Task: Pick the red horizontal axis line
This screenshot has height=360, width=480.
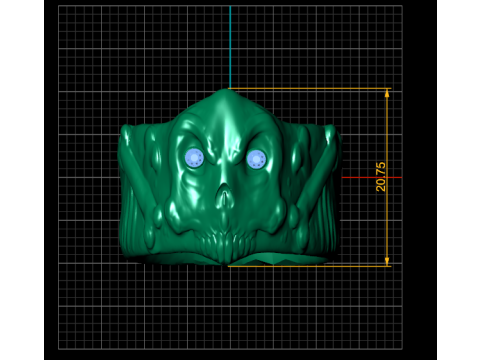Action: click(x=371, y=177)
